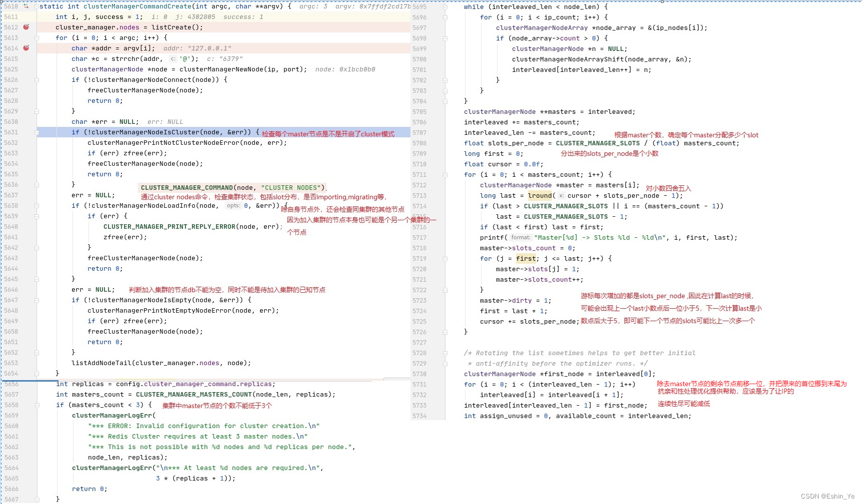Click the 'c:' parameter hint in strrchr
The height and width of the screenshot is (504, 862).
pyautogui.click(x=173, y=59)
